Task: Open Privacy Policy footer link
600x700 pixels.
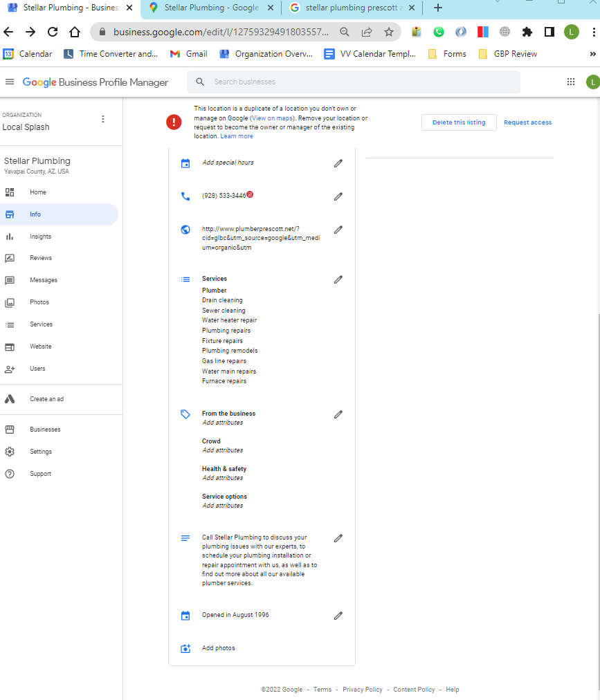Action: [363, 690]
